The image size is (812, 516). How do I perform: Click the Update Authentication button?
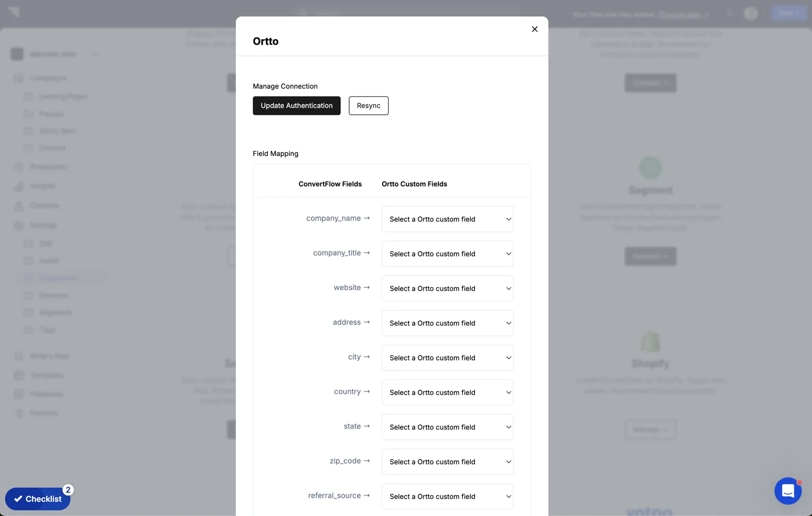pyautogui.click(x=296, y=106)
